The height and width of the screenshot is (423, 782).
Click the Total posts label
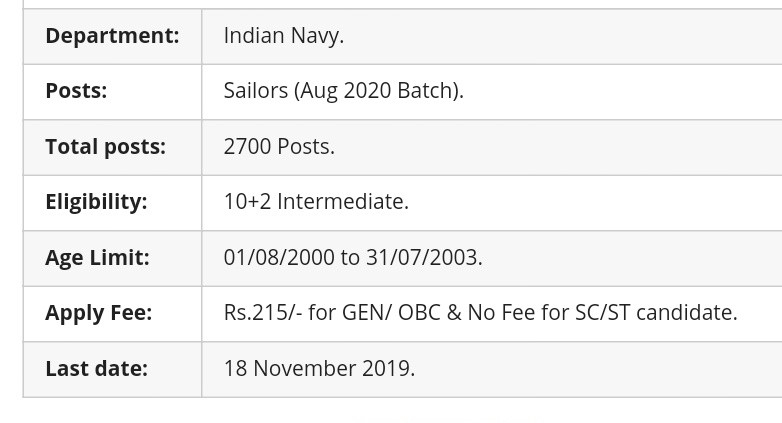pos(105,147)
